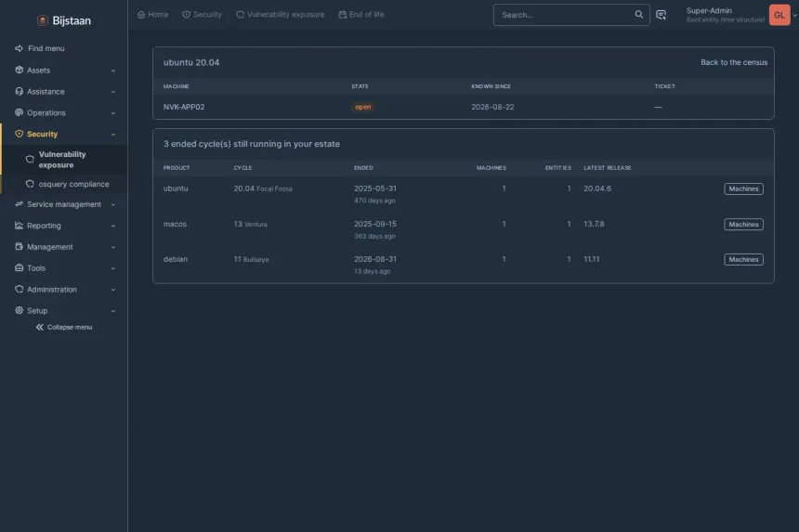
Task: Click the Service management arrows icon
Action: [x=19, y=204]
